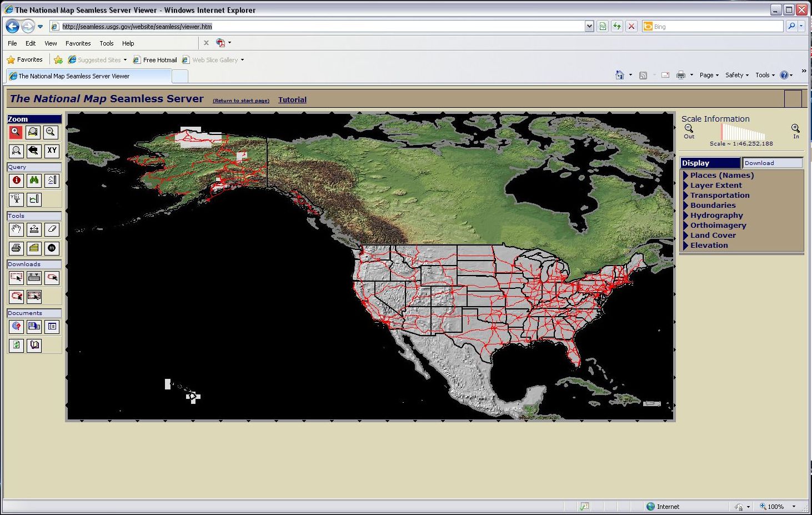Select the Pan tool
The height and width of the screenshot is (515, 812).
pyautogui.click(x=16, y=229)
